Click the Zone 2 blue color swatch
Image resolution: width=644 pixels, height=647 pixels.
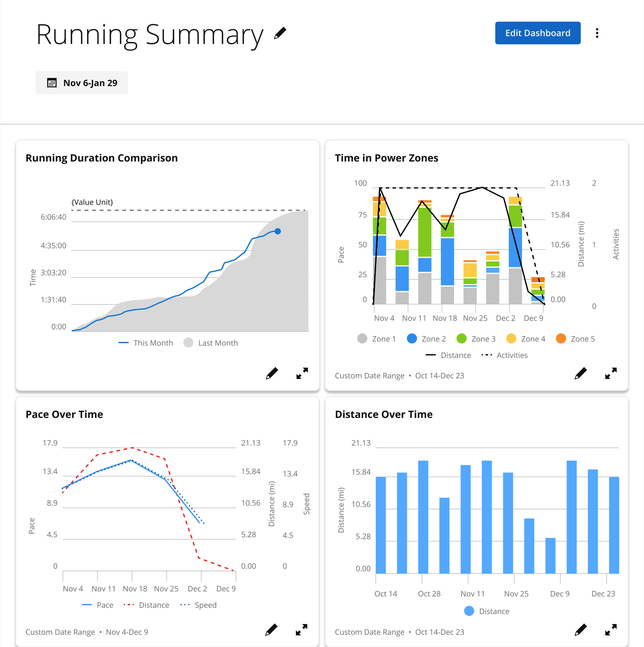[411, 339]
